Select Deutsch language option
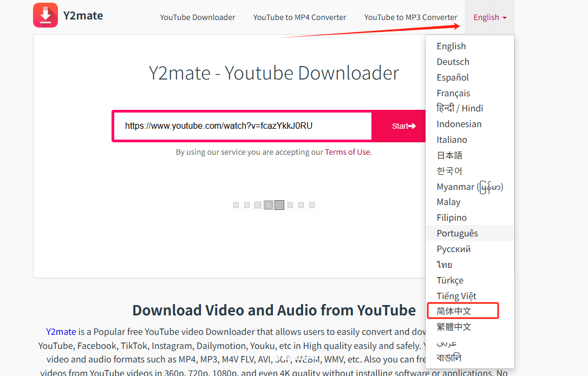Viewport: 588px width, 376px height. 453,61
